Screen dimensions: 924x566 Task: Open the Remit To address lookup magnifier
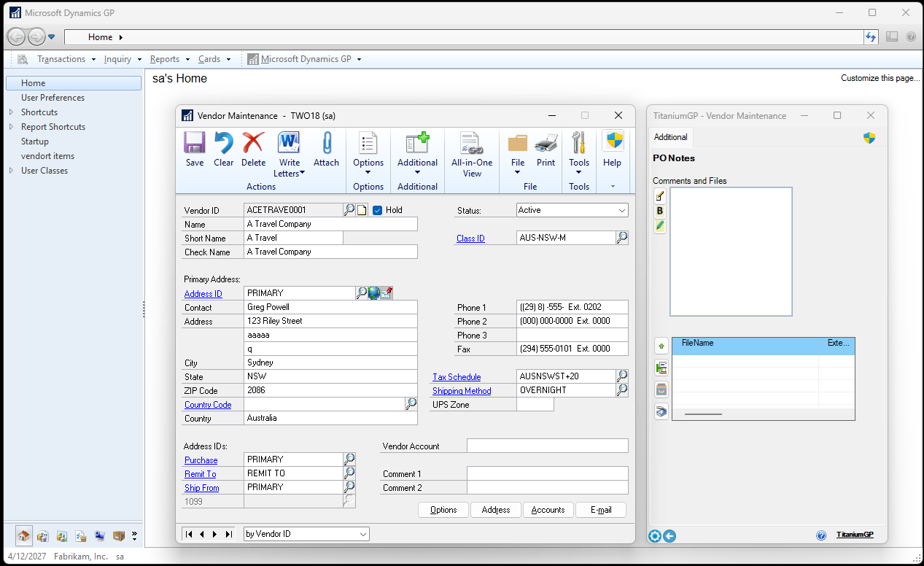pyautogui.click(x=349, y=473)
